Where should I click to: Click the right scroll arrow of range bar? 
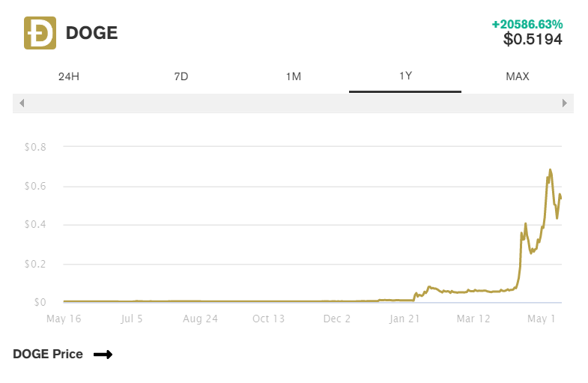[x=564, y=103]
